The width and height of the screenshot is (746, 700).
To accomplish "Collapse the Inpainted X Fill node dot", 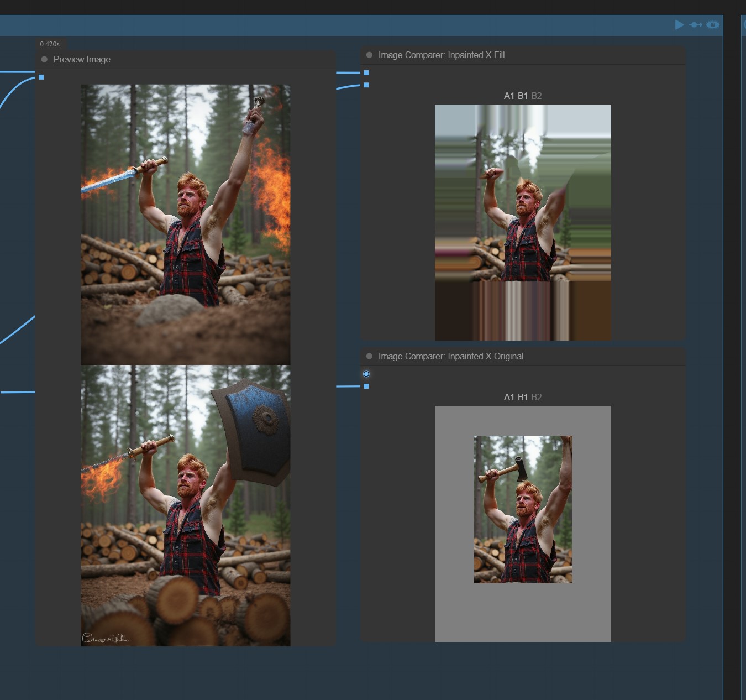I will tap(369, 55).
